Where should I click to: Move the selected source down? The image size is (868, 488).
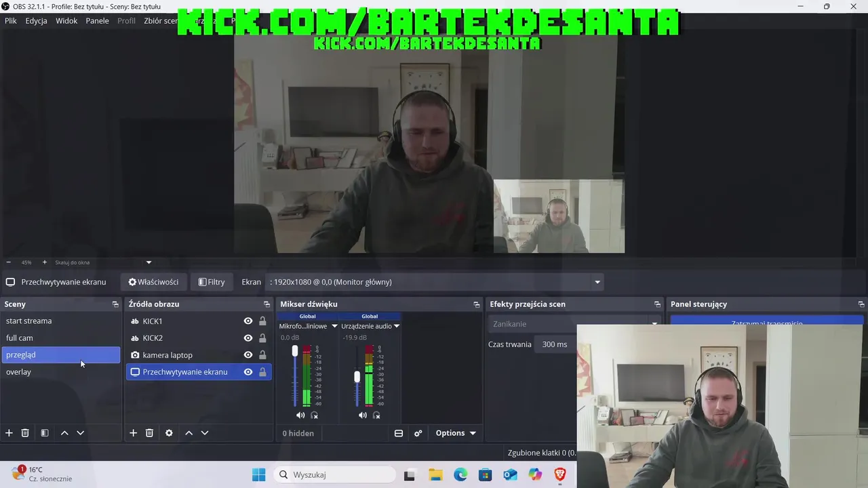pyautogui.click(x=204, y=433)
